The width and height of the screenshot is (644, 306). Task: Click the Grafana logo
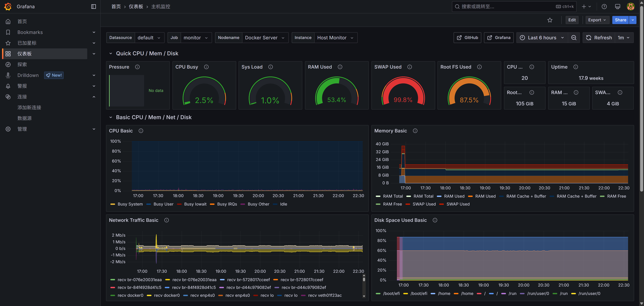tap(8, 7)
